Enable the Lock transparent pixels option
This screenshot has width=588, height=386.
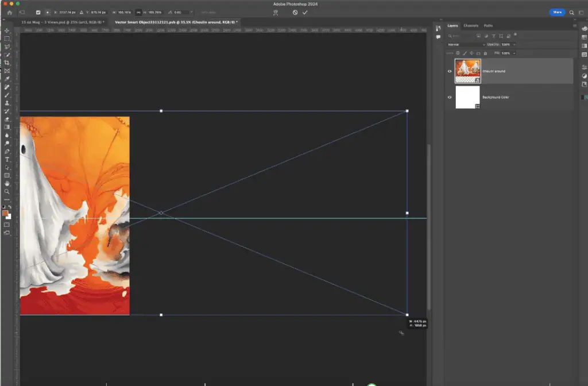(458, 53)
